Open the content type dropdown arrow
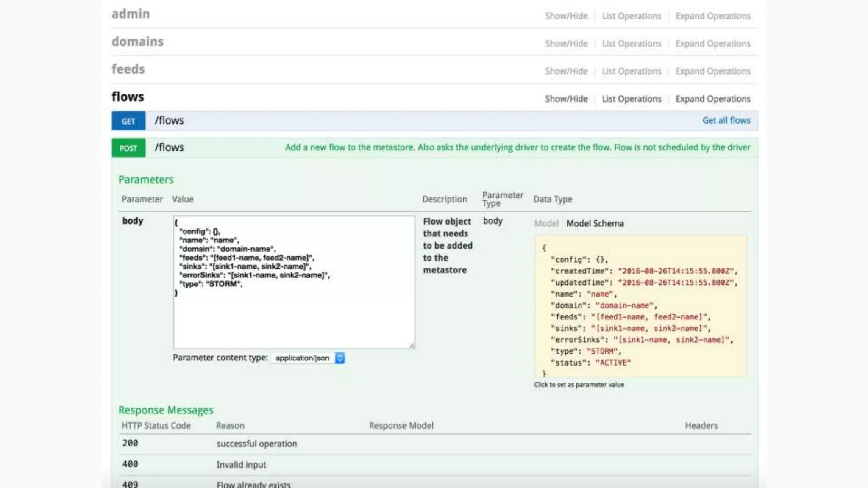Image resolution: width=868 pixels, height=488 pixels. coord(340,358)
